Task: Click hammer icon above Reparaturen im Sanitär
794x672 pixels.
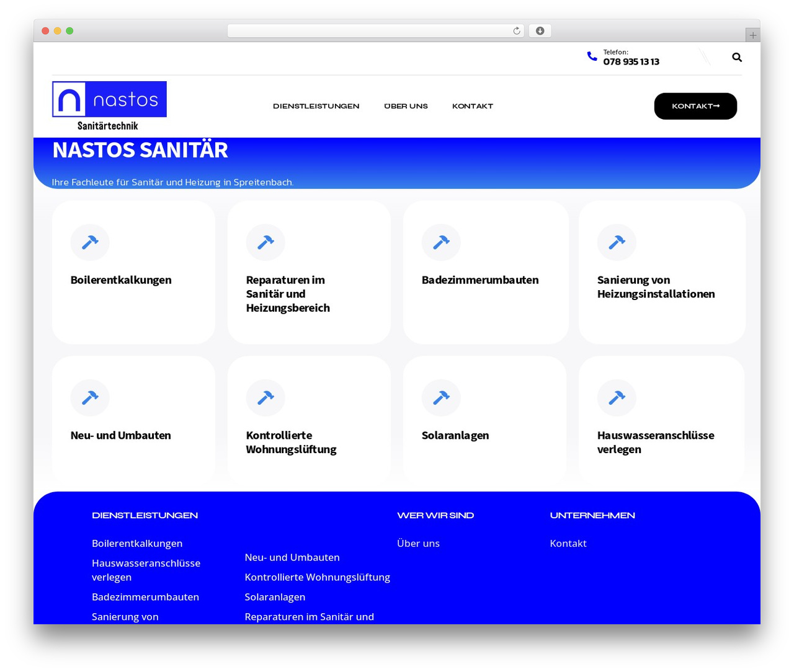Action: (x=265, y=242)
